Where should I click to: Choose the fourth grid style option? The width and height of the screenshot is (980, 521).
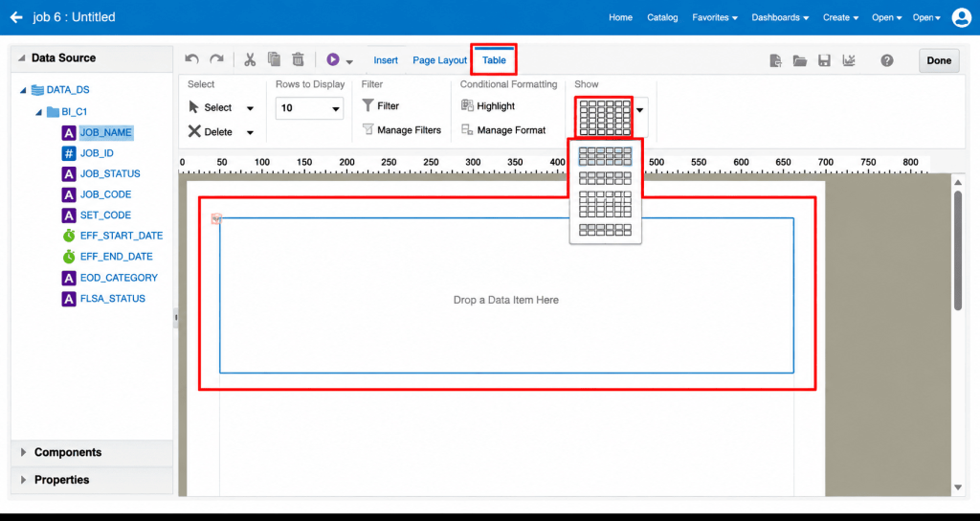click(605, 230)
